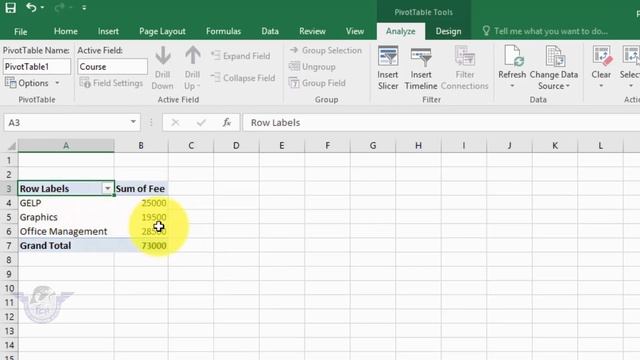Viewport: 640px width, 360px height.
Task: Click Collapse Field
Action: (x=243, y=78)
